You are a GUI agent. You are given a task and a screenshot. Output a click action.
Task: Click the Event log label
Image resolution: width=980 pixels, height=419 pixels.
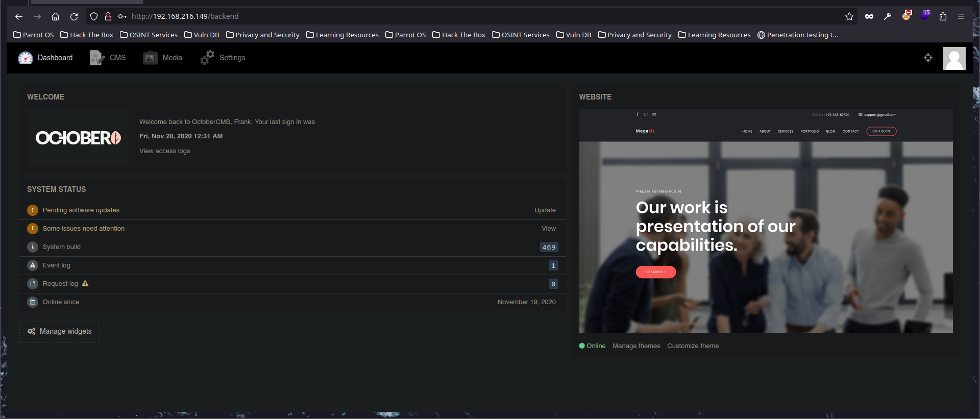coord(57,265)
